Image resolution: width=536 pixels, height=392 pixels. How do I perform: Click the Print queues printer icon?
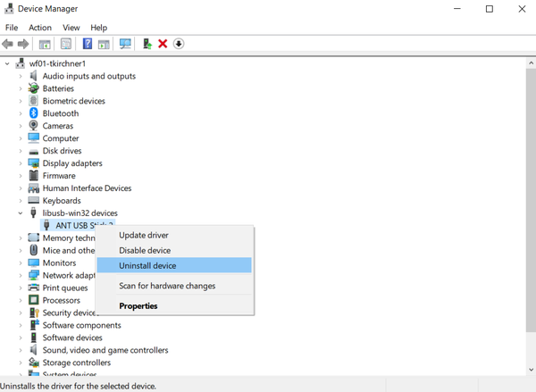click(x=34, y=288)
